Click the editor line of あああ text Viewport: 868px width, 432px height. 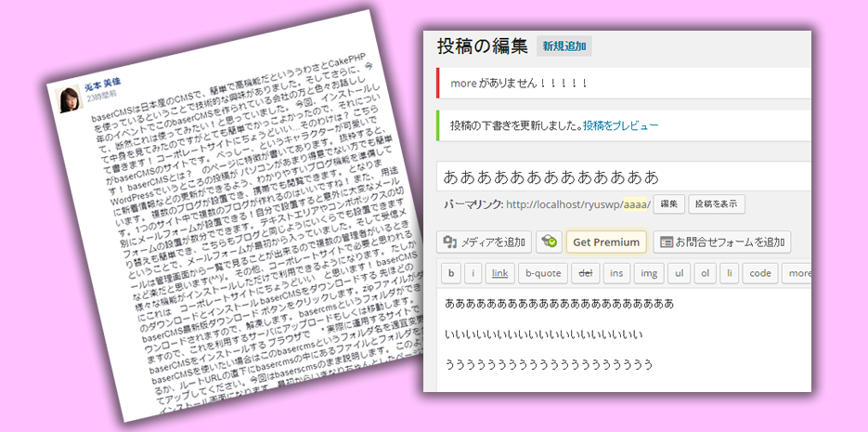(x=559, y=304)
